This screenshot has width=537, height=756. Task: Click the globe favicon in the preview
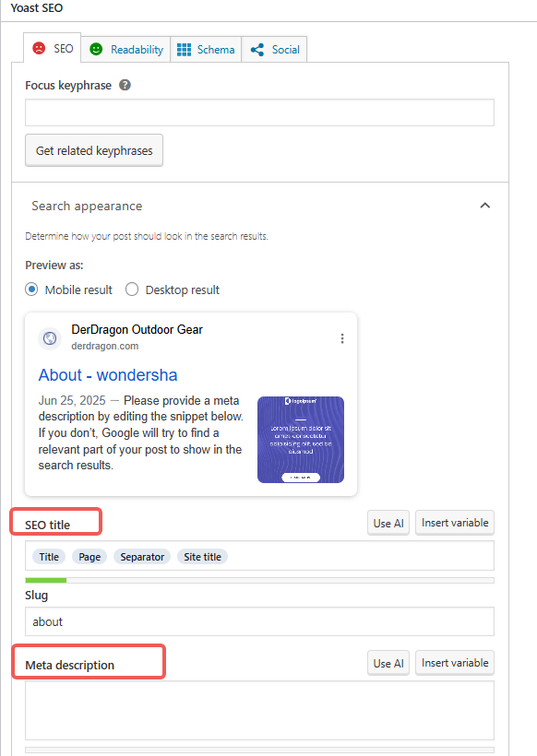click(x=50, y=338)
